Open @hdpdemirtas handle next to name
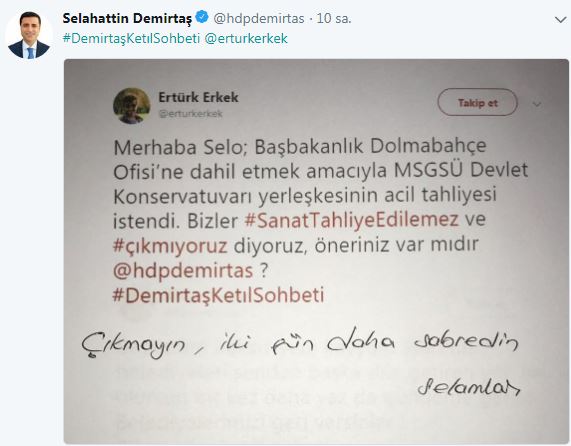Image resolution: width=571 pixels, height=446 pixels. [259, 18]
